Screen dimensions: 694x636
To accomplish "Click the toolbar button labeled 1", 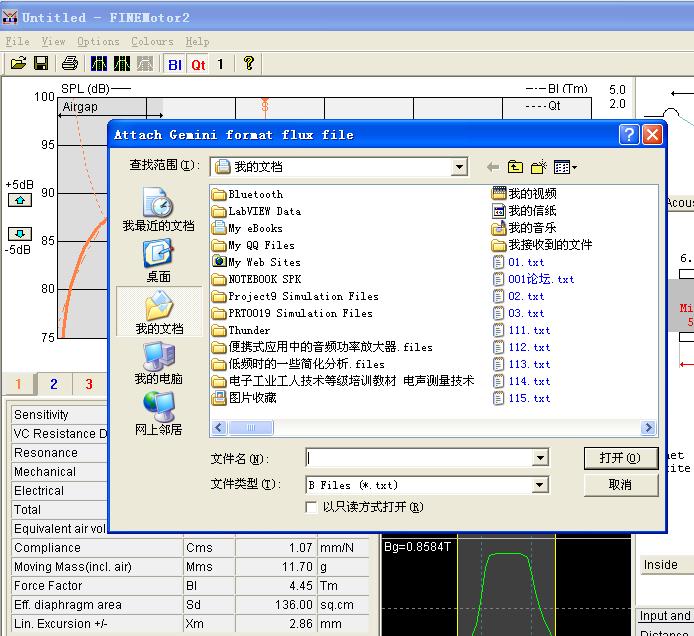I will [220, 65].
